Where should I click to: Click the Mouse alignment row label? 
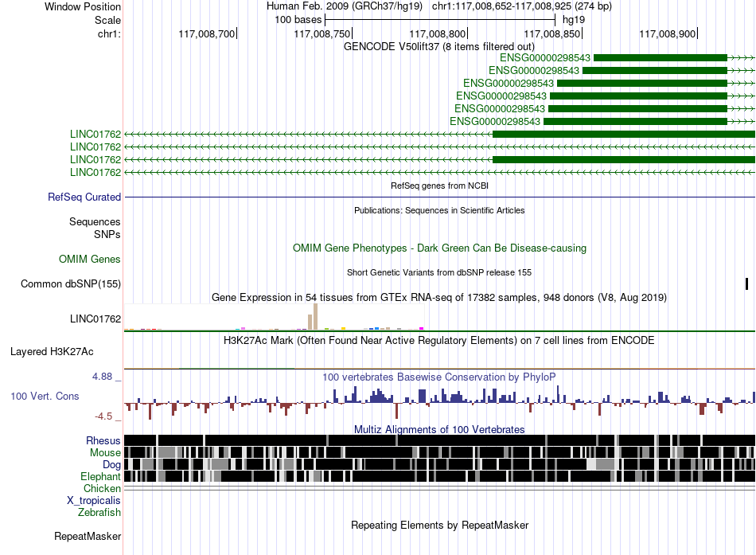pyautogui.click(x=105, y=453)
